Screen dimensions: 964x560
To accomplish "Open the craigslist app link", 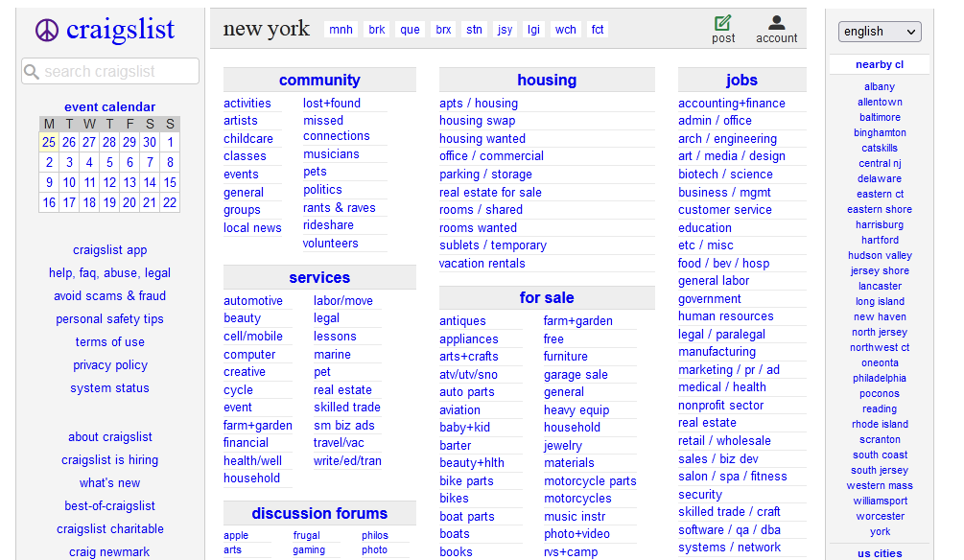I will click(110, 250).
